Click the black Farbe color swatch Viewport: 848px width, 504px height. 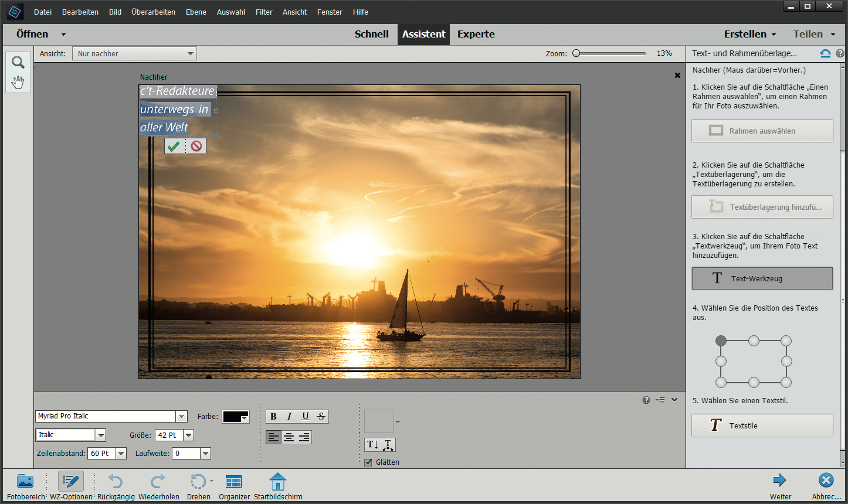pyautogui.click(x=233, y=417)
